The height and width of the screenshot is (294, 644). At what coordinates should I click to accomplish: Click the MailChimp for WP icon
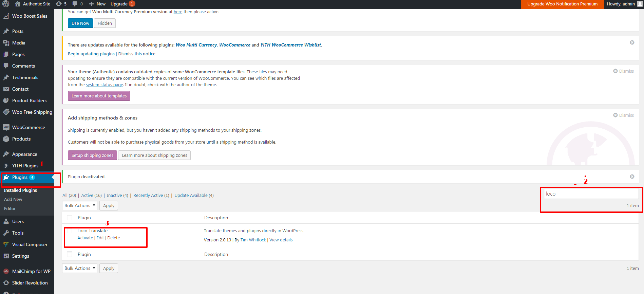[x=6, y=271]
